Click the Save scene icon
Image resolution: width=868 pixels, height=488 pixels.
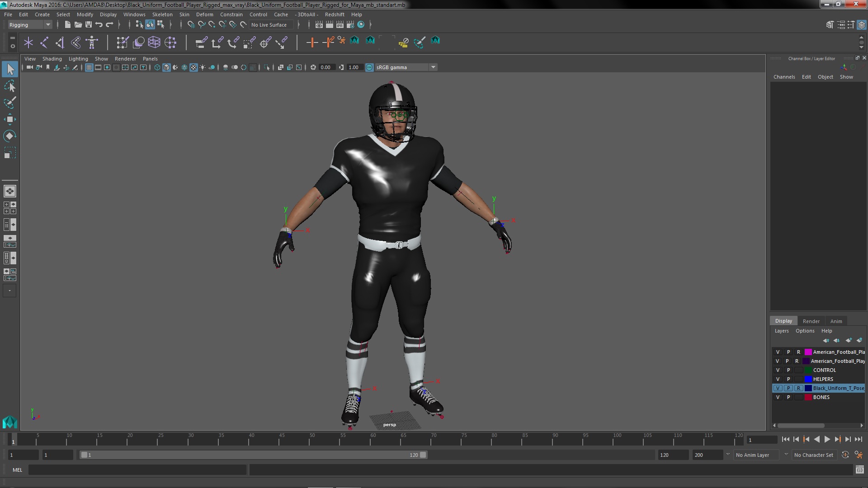pyautogui.click(x=89, y=24)
